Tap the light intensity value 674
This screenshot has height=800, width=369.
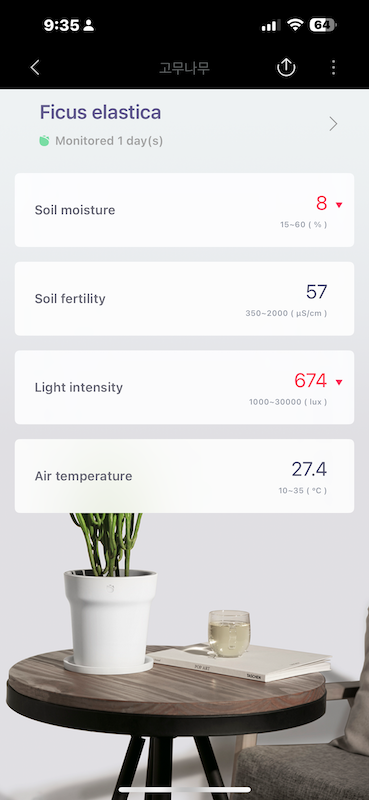coord(310,381)
